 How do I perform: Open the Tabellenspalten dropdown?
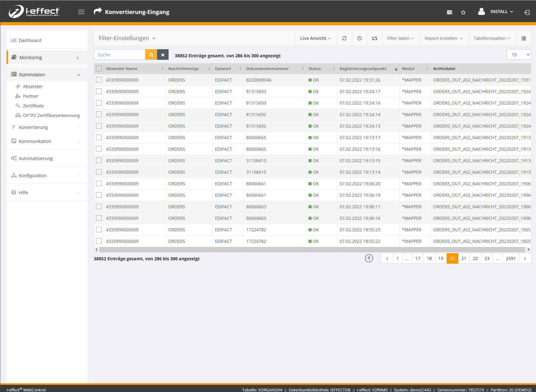491,38
